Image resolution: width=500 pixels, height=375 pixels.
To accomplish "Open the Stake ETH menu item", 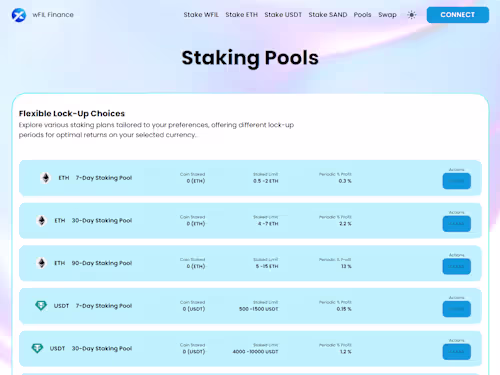I will 242,15.
